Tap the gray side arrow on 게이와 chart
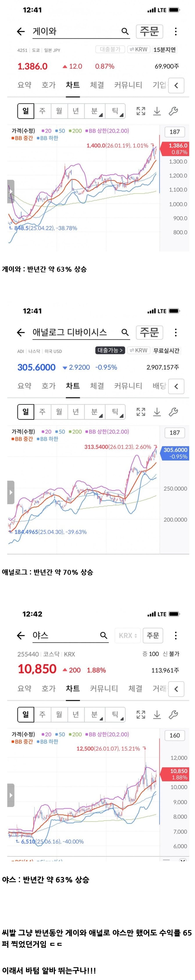Image resolution: width=195 pixels, height=980 pixels. tap(11, 191)
